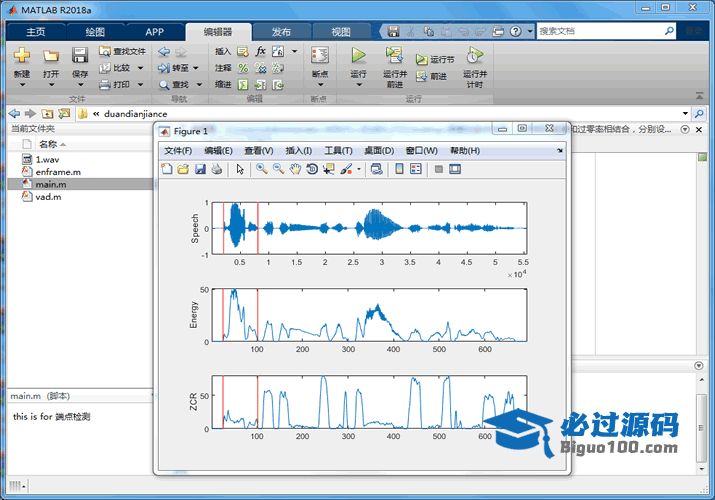
Task: Switch to the 绘图 (Plots) tab
Action: tap(95, 31)
